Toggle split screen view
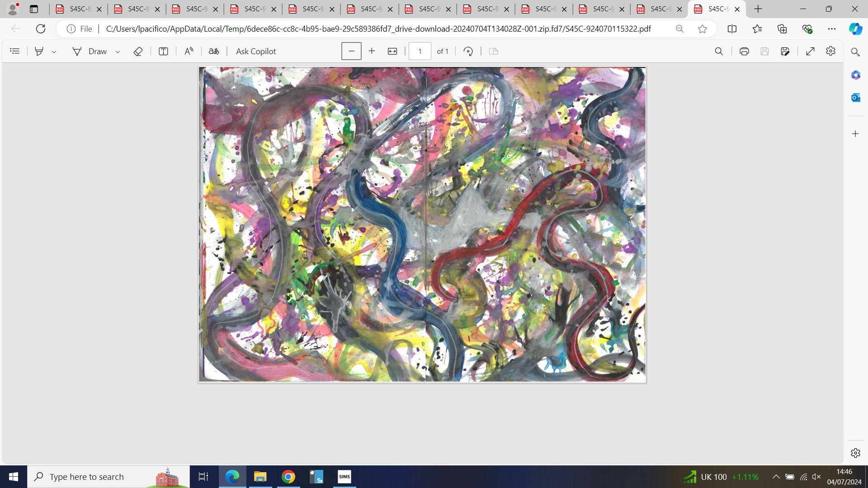 pyautogui.click(x=732, y=29)
